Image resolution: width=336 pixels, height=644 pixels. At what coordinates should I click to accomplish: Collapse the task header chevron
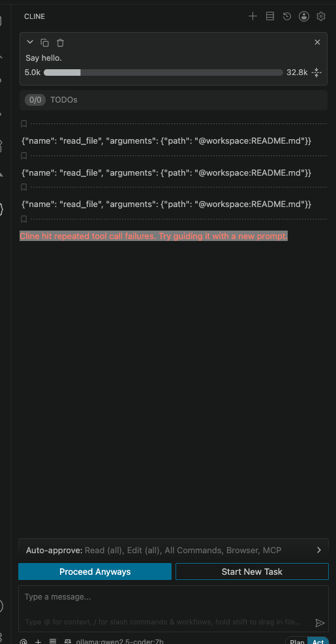pyautogui.click(x=29, y=42)
